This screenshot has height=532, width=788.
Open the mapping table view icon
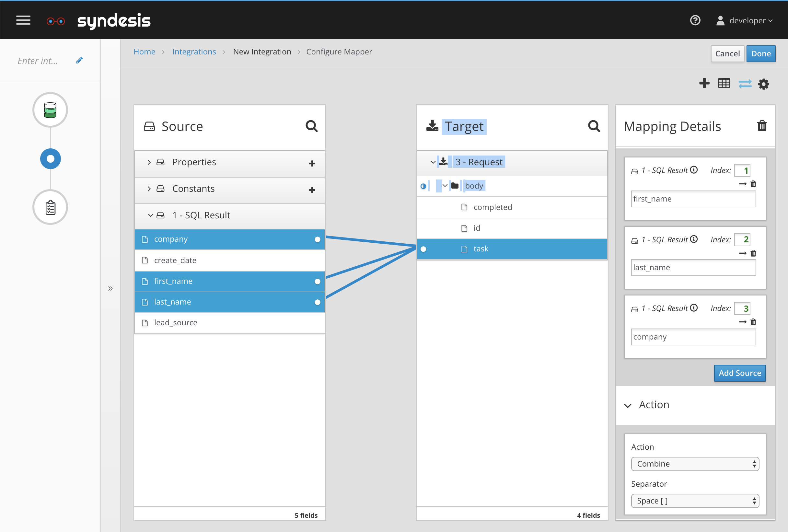tap(724, 83)
